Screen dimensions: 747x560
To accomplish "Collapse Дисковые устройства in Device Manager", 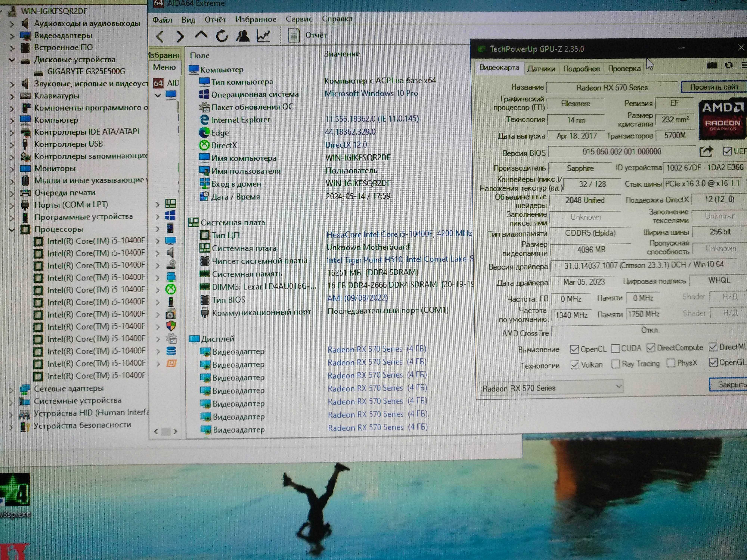I will 12,60.
